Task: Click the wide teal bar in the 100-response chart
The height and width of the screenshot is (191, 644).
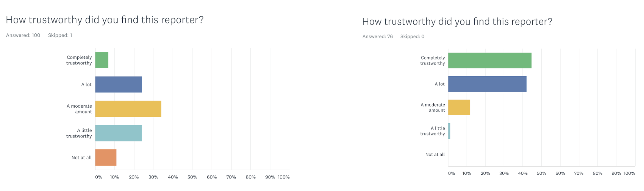Action: tap(118, 133)
